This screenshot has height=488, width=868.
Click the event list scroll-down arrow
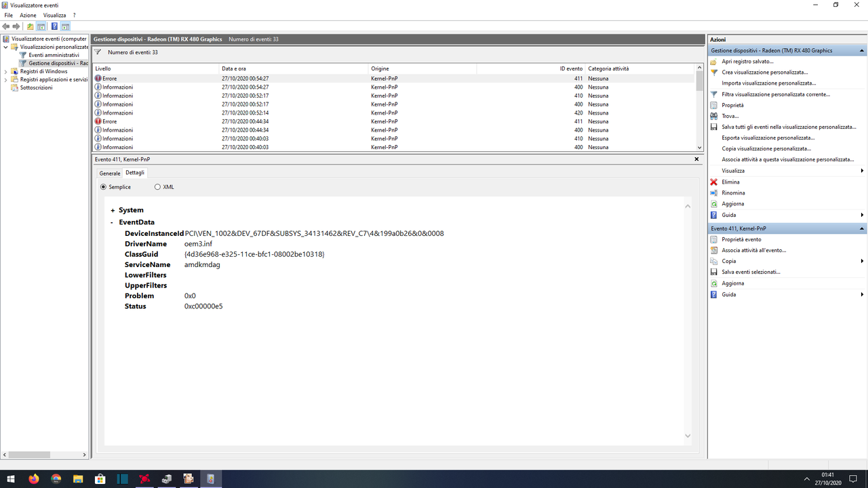click(700, 147)
